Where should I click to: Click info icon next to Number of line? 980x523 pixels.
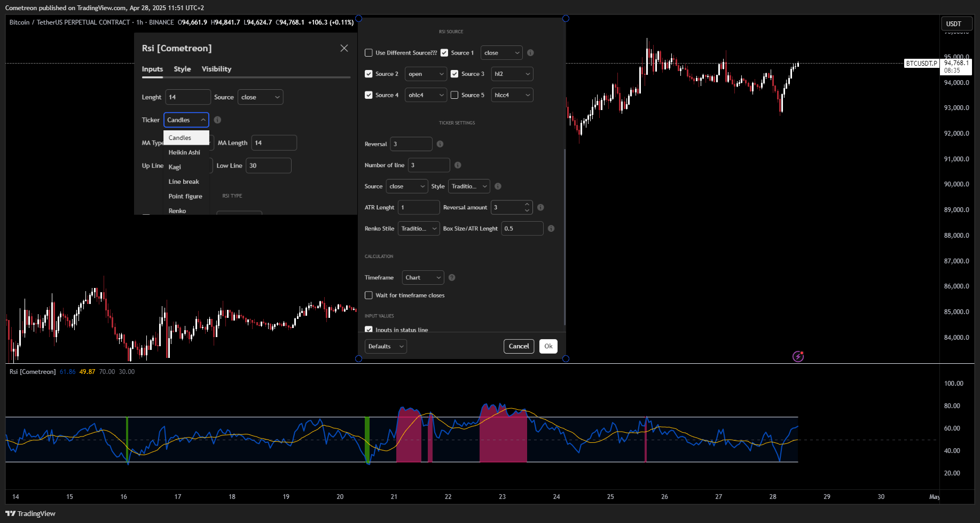click(458, 165)
